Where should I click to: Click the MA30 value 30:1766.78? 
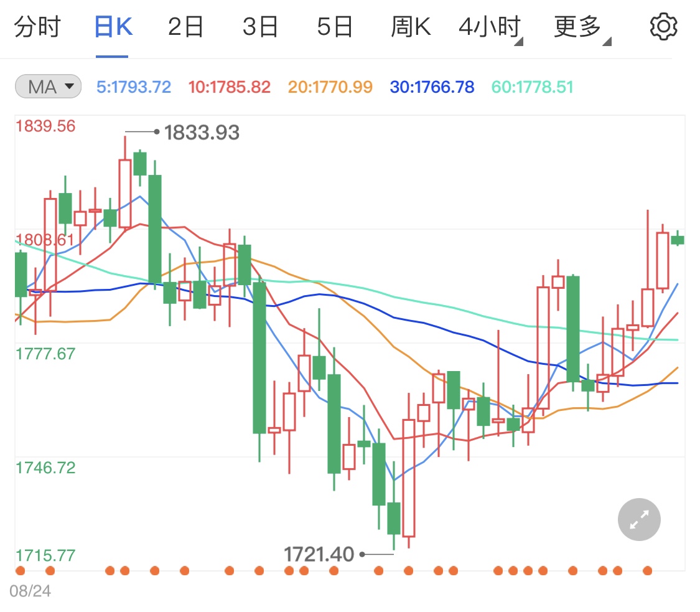pos(432,87)
